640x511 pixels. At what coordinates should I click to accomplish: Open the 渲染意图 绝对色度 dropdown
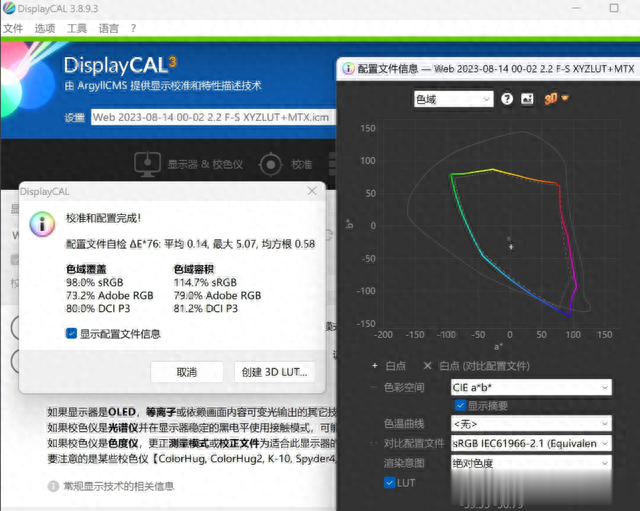531,463
